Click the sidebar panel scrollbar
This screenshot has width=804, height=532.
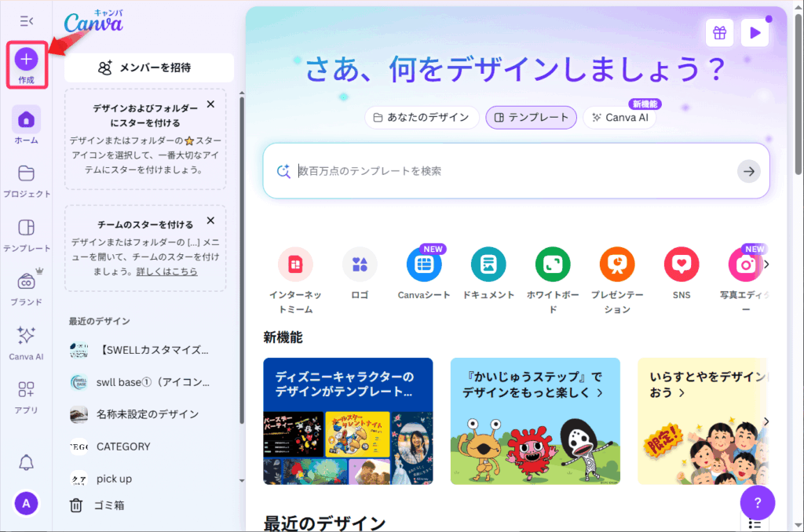coord(242,259)
